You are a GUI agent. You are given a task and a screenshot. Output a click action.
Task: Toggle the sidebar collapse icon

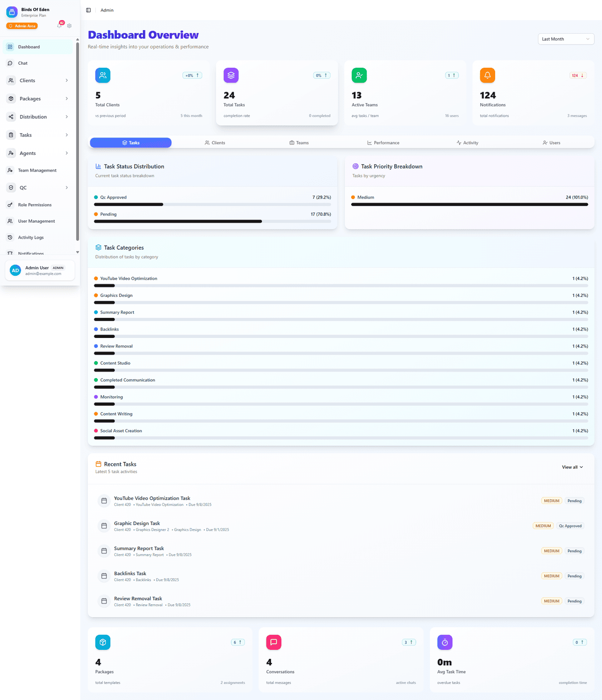click(x=88, y=10)
